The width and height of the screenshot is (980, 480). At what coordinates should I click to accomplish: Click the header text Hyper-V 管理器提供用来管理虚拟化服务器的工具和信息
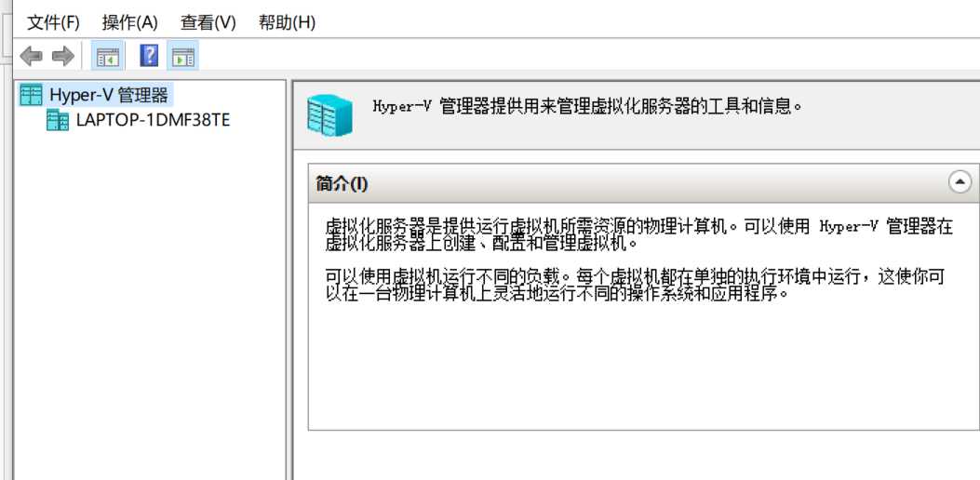[587, 106]
